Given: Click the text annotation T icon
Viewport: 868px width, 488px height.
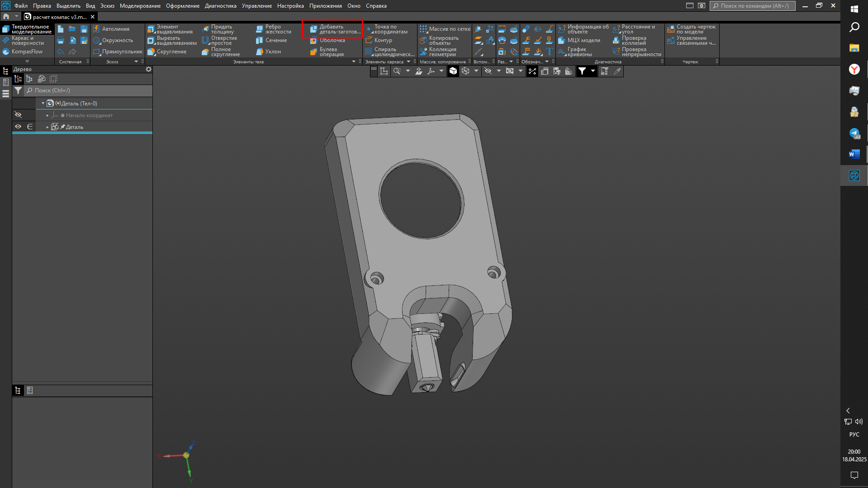Looking at the screenshot, I should (x=550, y=52).
